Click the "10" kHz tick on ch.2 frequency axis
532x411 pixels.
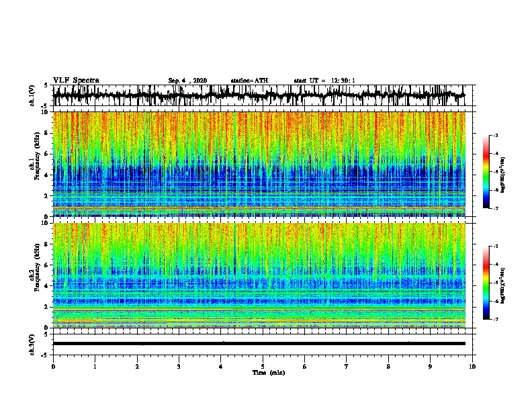pyautogui.click(x=46, y=223)
